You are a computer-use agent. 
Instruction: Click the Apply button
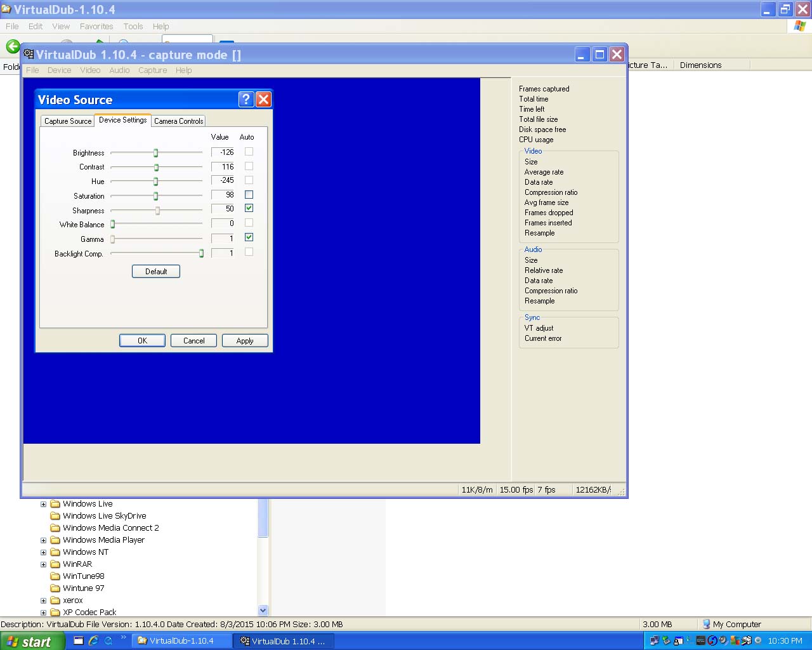245,341
